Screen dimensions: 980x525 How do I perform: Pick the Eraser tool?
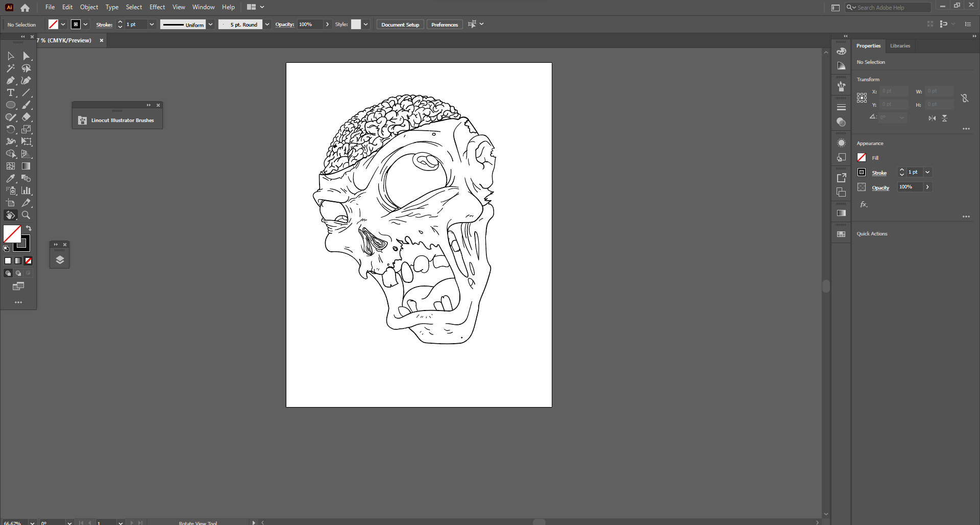coord(26,117)
